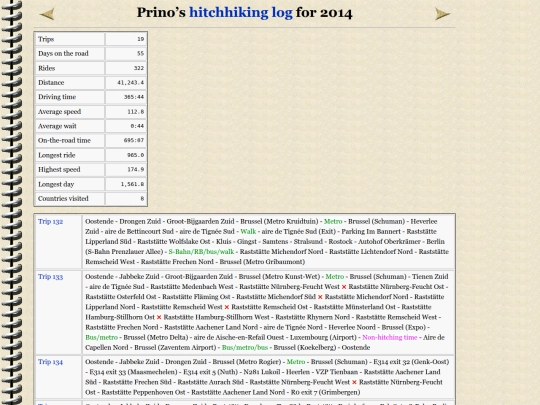Select the Longest ride value 965.0
This screenshot has width=540, height=405.
tap(136, 155)
